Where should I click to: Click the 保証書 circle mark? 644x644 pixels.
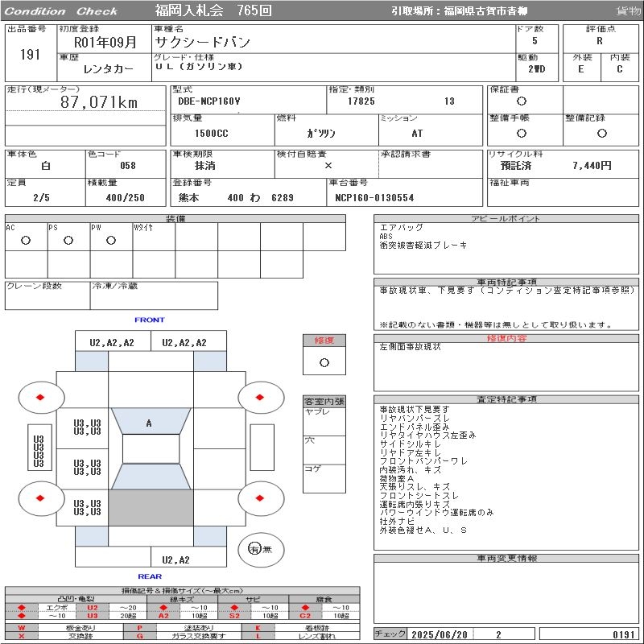[x=522, y=101]
